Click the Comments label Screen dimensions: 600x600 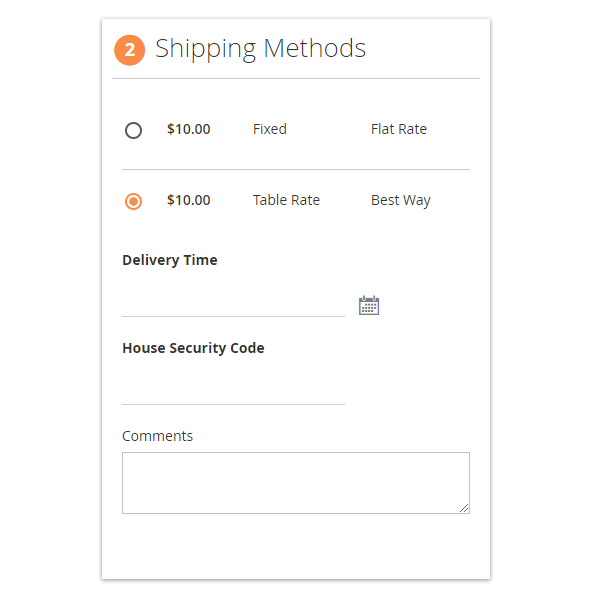pos(157,436)
